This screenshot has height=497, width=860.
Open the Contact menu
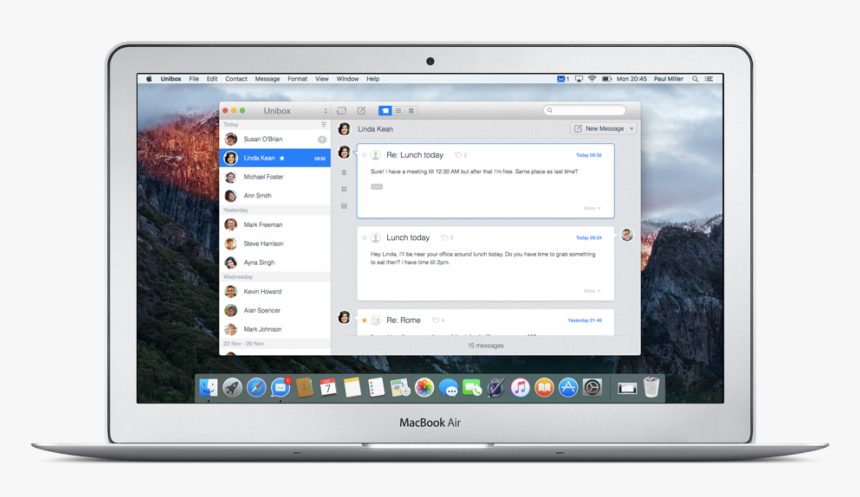[236, 79]
